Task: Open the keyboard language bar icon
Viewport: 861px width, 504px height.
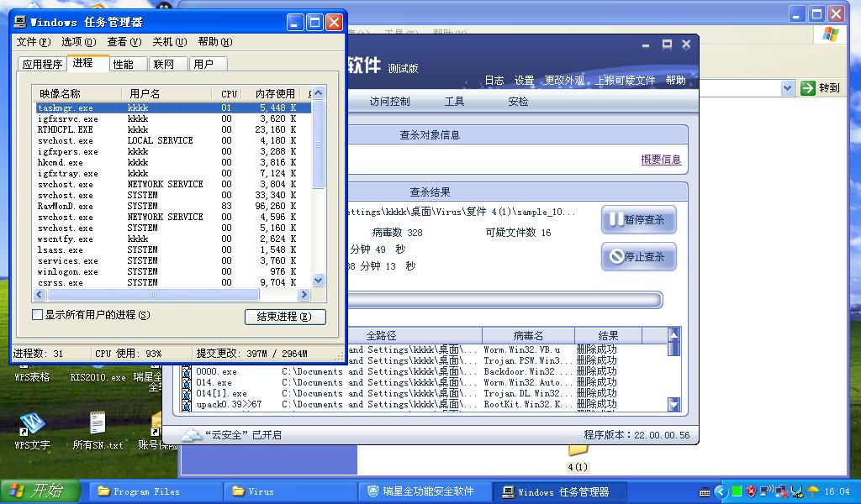Action: (705, 492)
